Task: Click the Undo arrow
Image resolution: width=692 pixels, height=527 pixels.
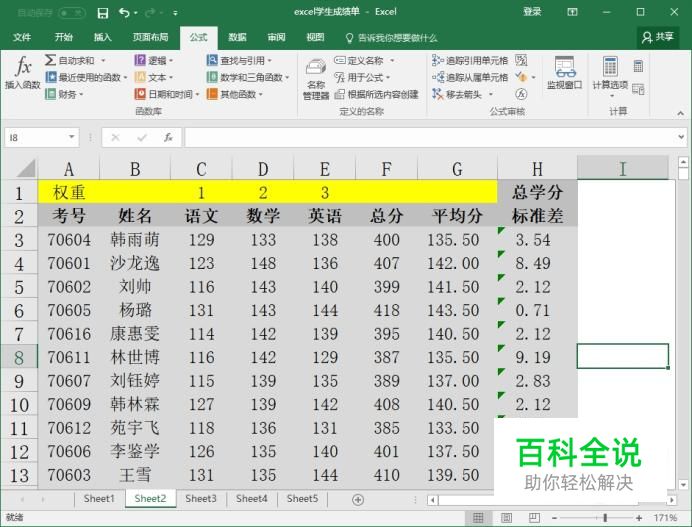Action: [124, 13]
